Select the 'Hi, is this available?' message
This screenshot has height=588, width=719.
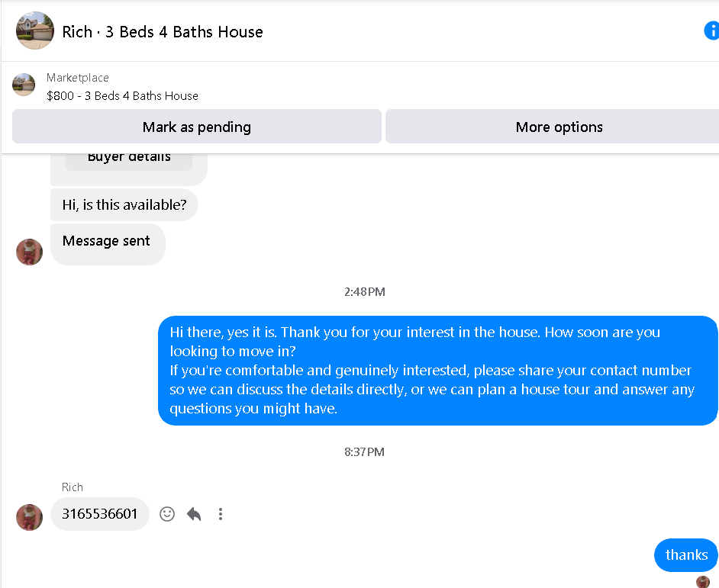[x=124, y=204]
